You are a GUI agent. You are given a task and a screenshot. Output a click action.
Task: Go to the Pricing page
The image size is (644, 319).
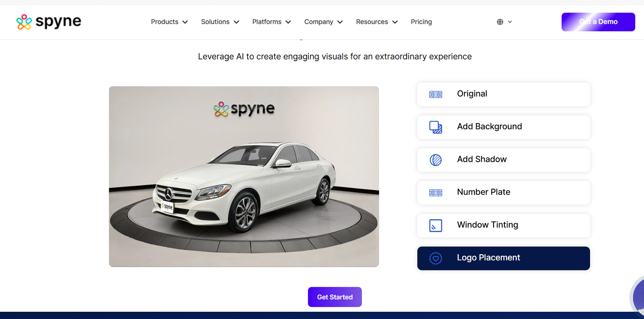pyautogui.click(x=421, y=22)
